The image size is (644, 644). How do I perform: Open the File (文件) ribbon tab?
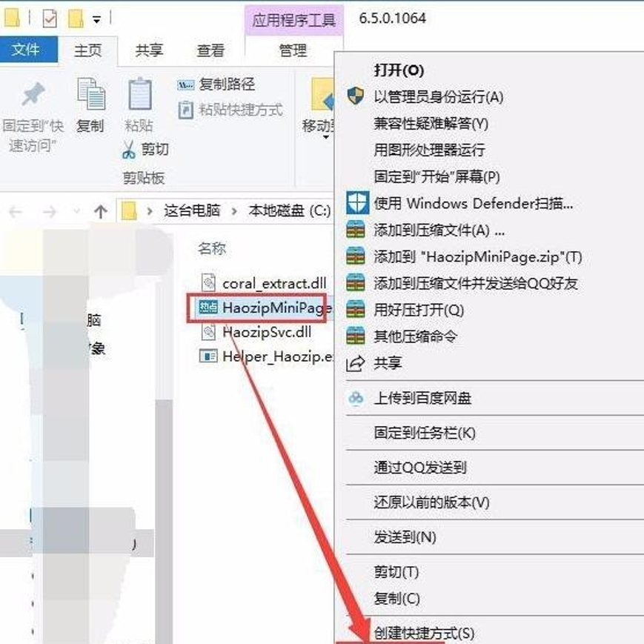(x=26, y=50)
